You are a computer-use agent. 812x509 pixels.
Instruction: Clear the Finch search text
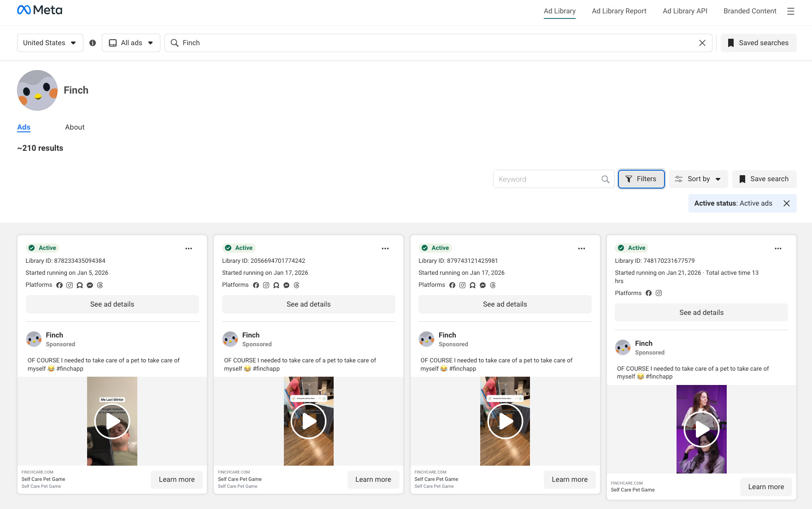[702, 43]
